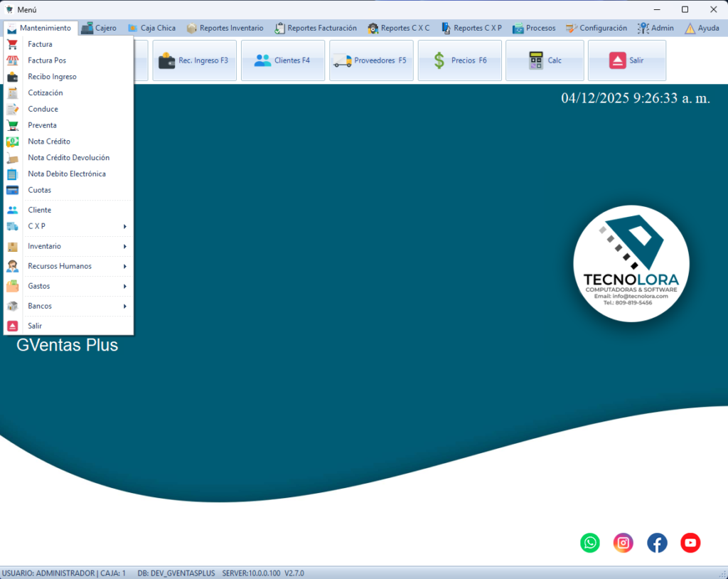Click the Cotización menu icon
Image resolution: width=728 pixels, height=579 pixels.
tap(13, 92)
